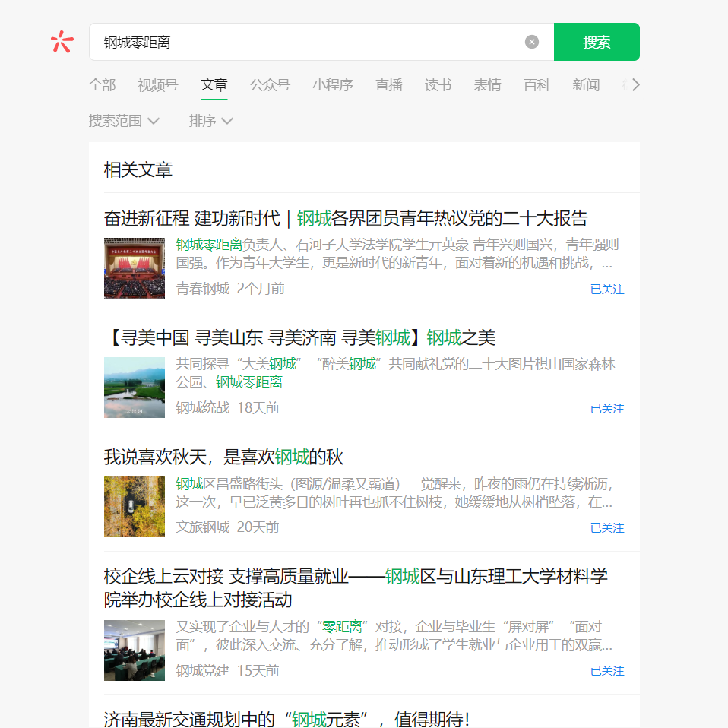
Task: Open article 我说喜欢秋天，是喜欢钢城的秋
Action: pos(223,457)
